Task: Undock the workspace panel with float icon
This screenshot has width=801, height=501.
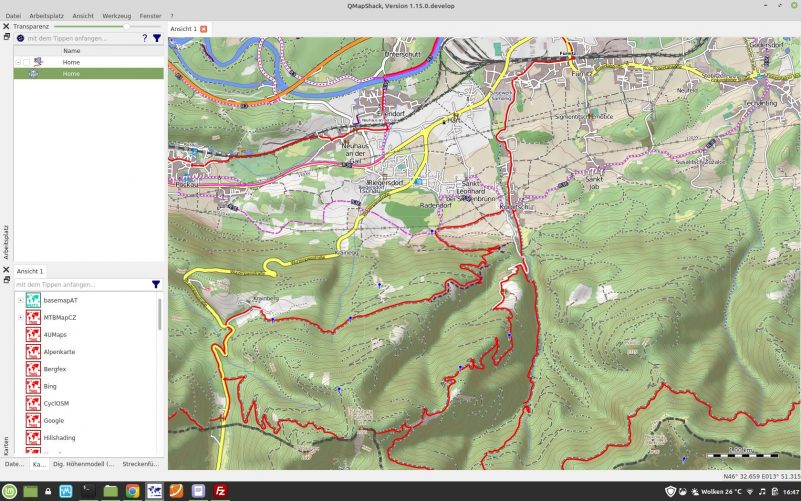Action: (x=6, y=37)
